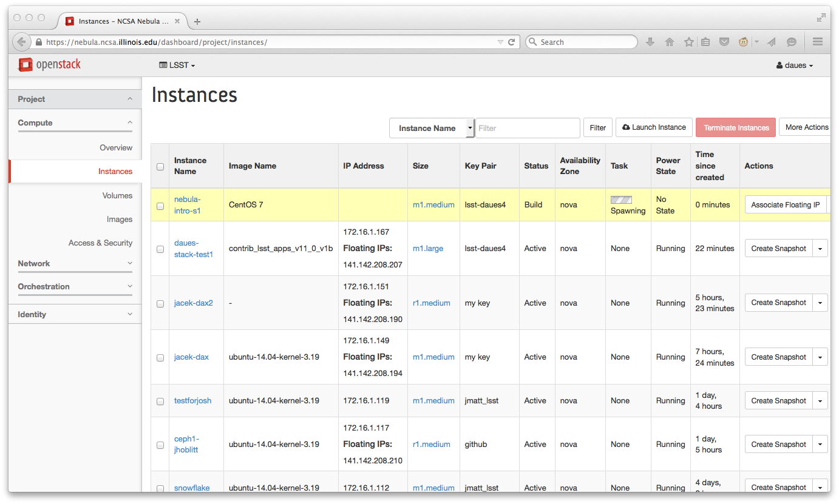Open action dropdown arrow for daues-stack-test1

point(821,249)
